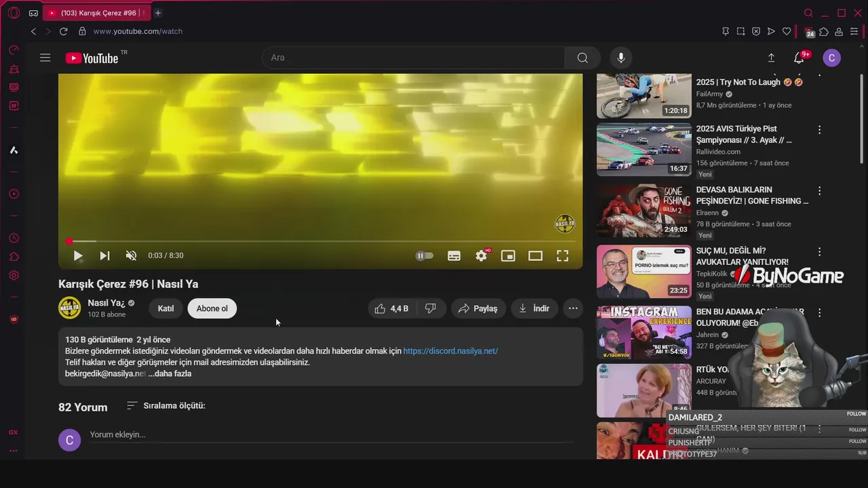Open Settings gear in Opera sidebar
The image size is (868, 488).
point(14,276)
